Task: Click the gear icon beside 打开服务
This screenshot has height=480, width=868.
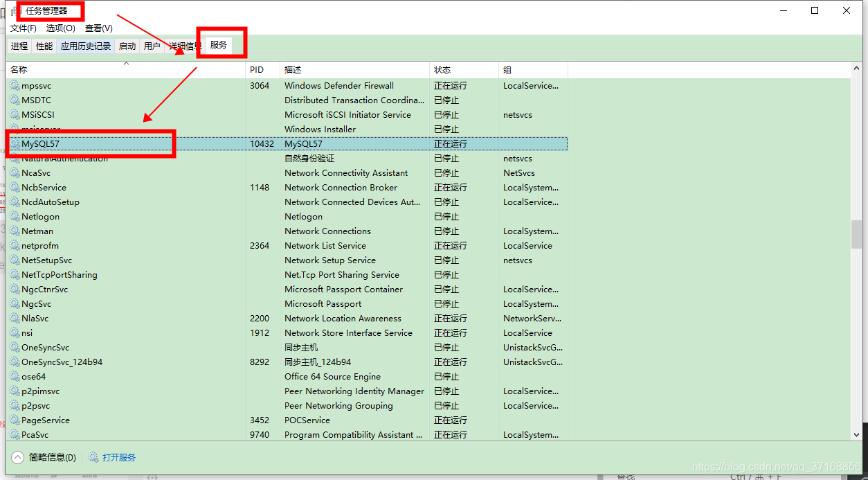Action: pos(93,457)
